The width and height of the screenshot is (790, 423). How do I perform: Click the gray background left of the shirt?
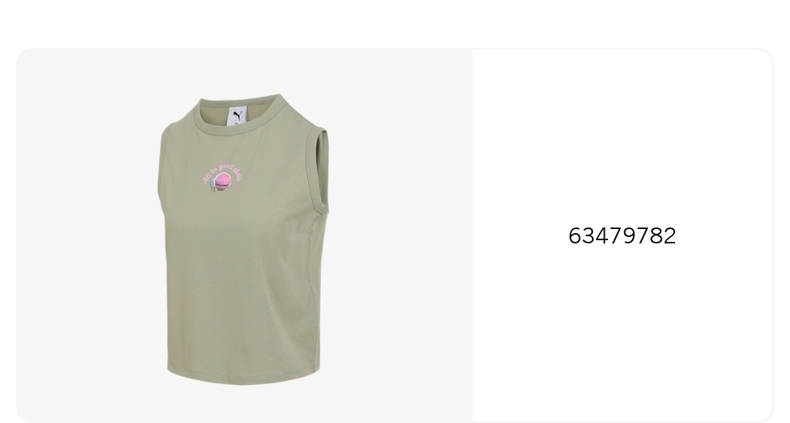point(86,236)
